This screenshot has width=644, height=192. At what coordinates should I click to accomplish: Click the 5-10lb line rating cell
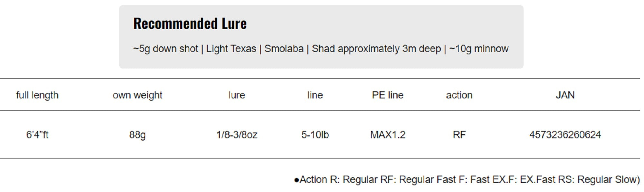[315, 134]
